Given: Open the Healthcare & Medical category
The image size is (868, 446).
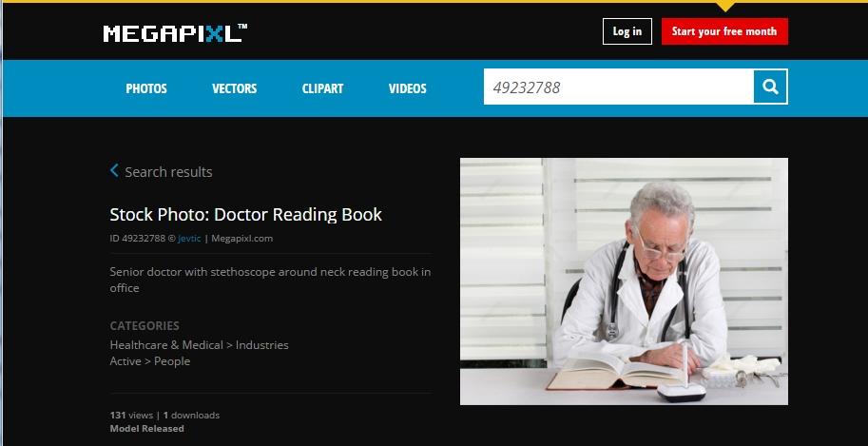Looking at the screenshot, I should [x=166, y=344].
